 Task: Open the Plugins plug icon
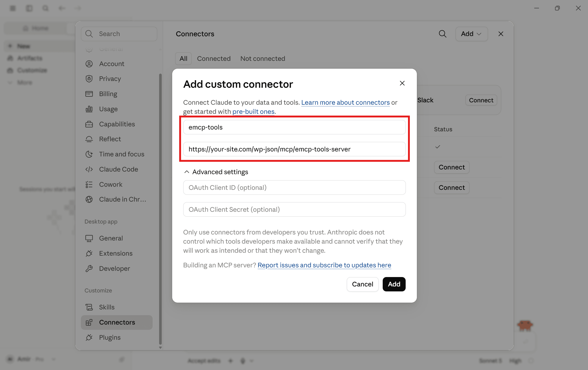pos(89,337)
